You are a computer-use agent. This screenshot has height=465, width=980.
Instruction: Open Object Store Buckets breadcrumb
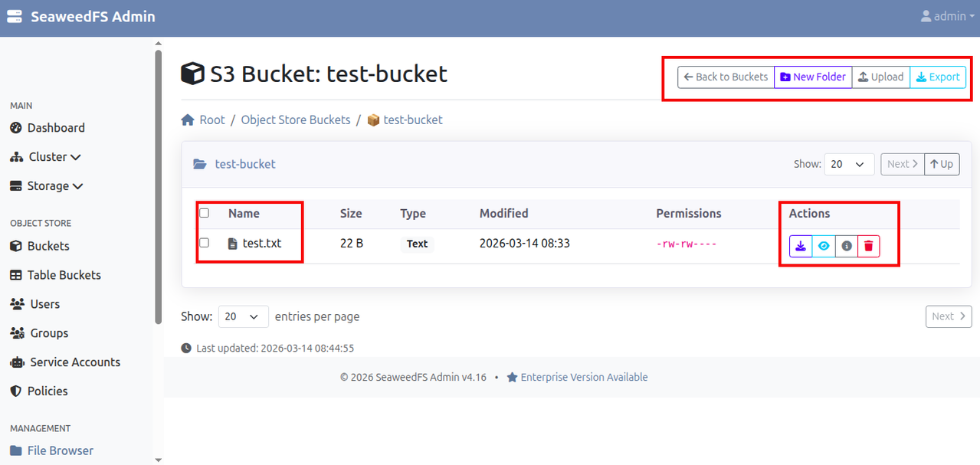pyautogui.click(x=296, y=120)
